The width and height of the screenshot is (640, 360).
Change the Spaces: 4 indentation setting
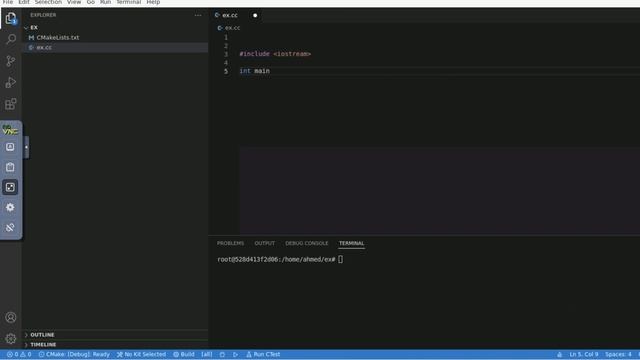click(x=618, y=354)
